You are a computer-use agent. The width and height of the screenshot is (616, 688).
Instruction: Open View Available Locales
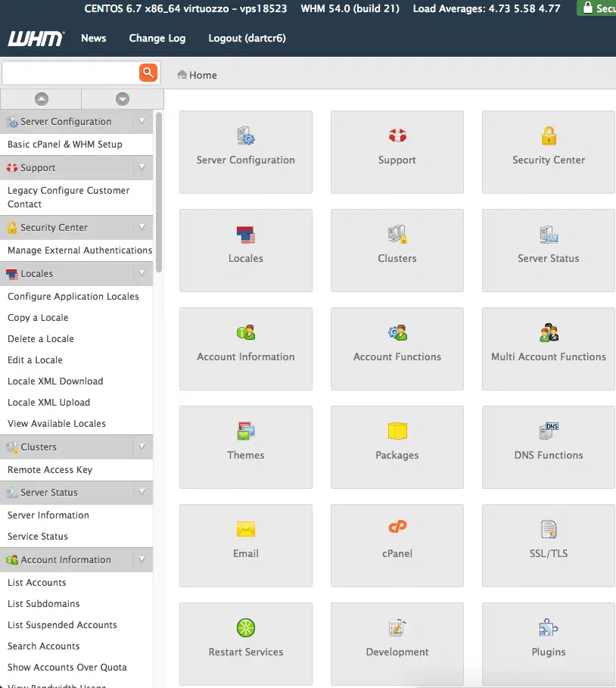pos(57,423)
